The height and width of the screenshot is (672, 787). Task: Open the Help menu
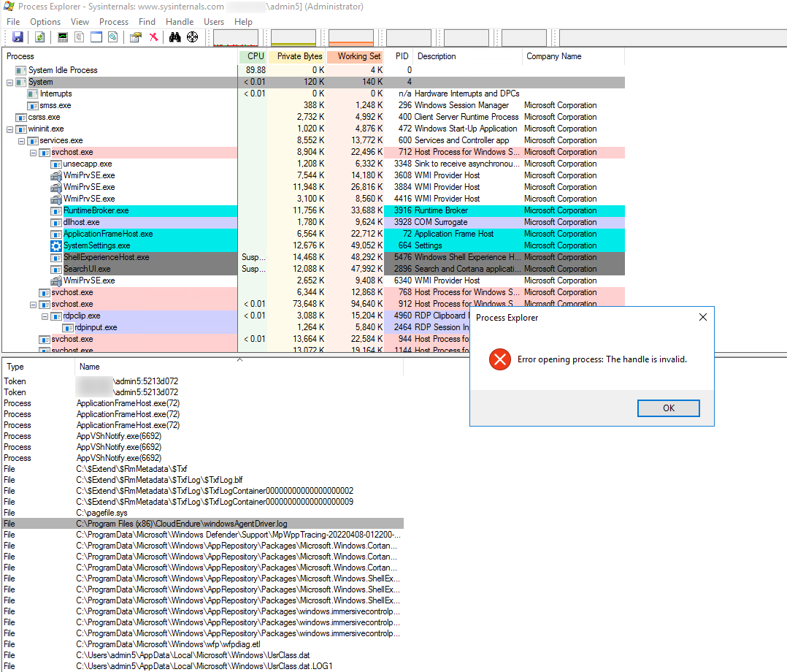point(243,22)
